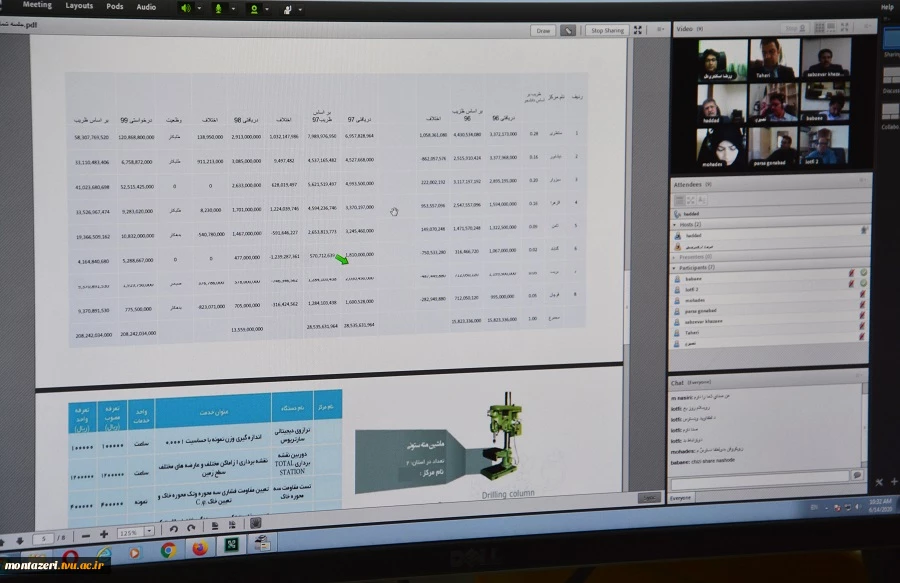
Task: Rotate the document clockwise
Action: pyautogui.click(x=191, y=527)
